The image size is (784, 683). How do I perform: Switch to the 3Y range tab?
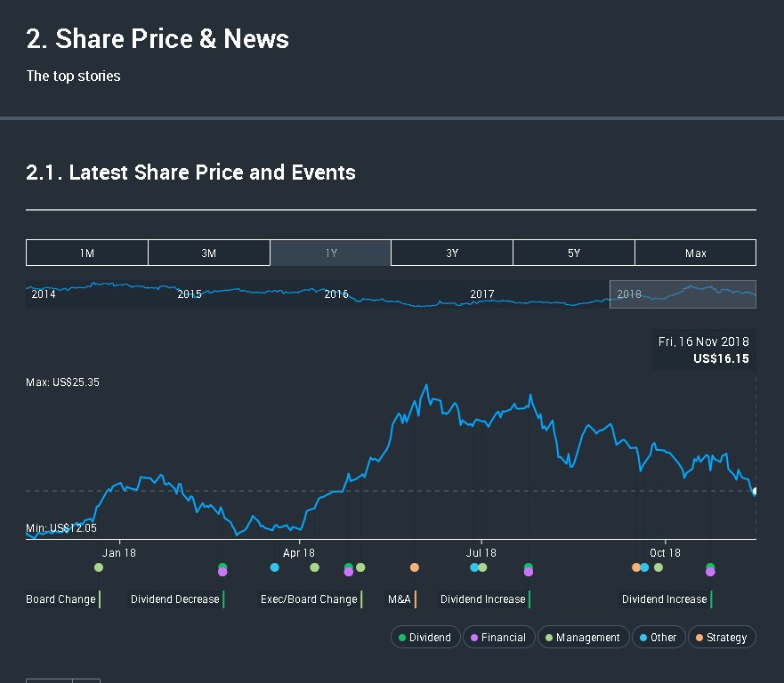click(452, 253)
